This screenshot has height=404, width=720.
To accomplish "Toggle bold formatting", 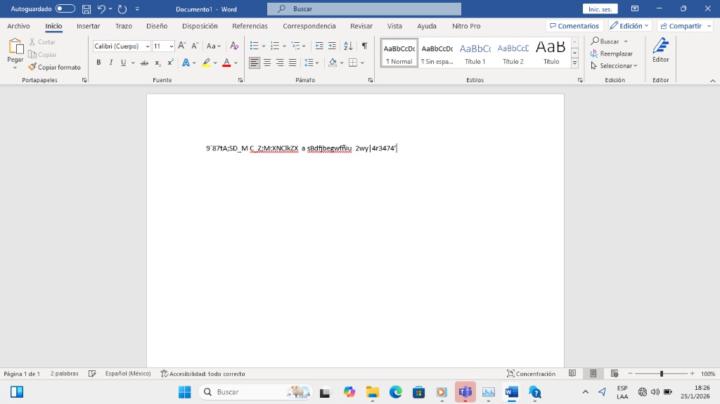I will [98, 62].
